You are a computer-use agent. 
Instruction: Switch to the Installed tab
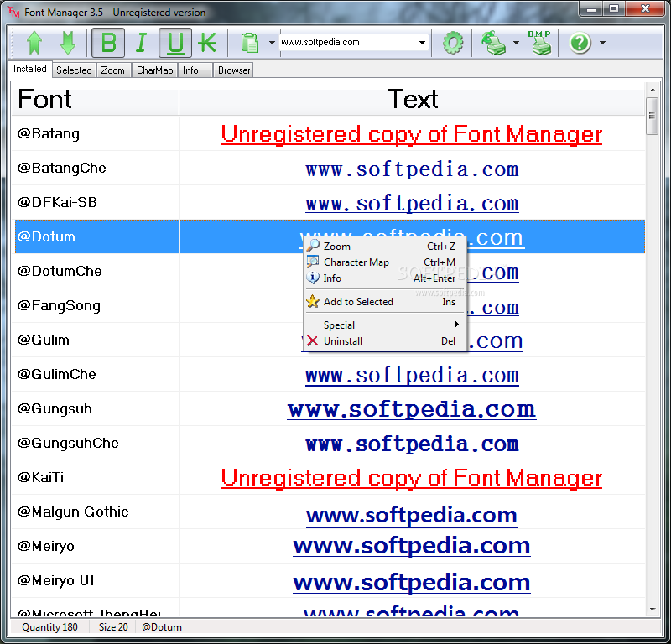(30, 69)
